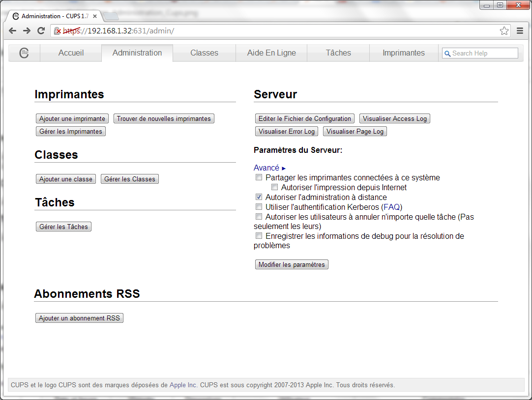Switch to the Imprimantes tab
The height and width of the screenshot is (400, 532).
click(x=403, y=53)
